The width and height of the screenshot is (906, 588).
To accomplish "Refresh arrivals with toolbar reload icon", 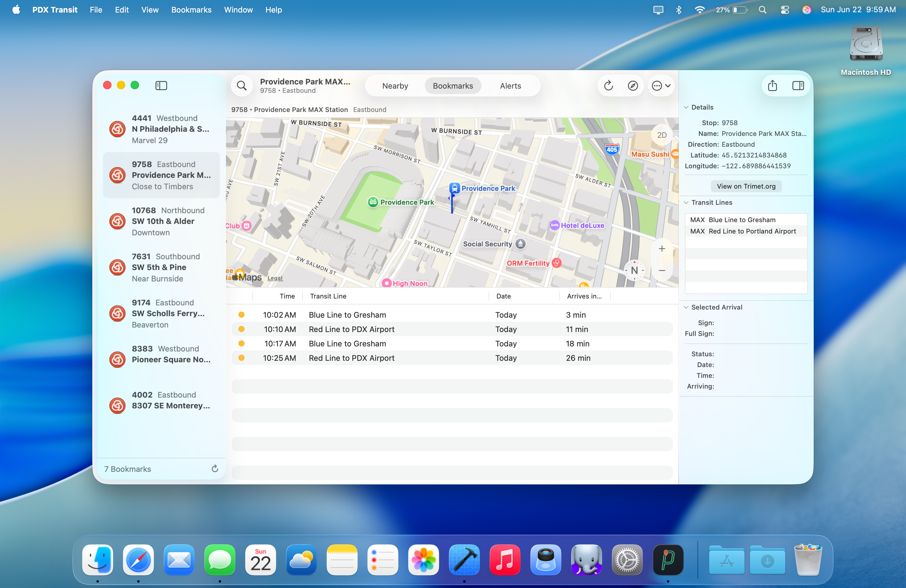I will [x=608, y=86].
